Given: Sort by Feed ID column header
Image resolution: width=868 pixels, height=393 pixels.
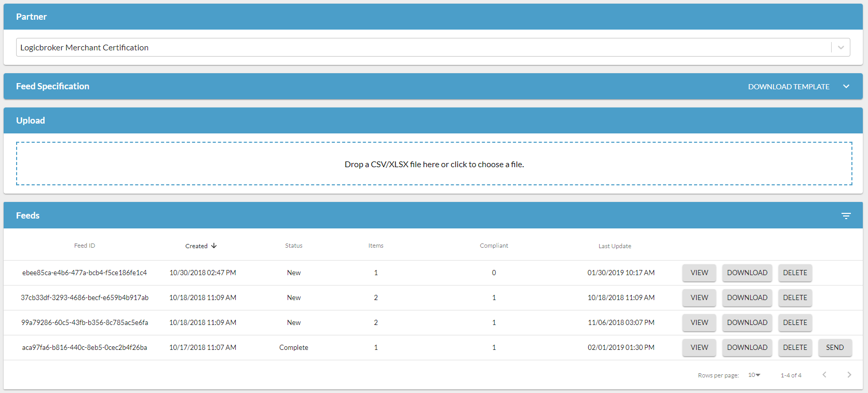Looking at the screenshot, I should [x=85, y=246].
